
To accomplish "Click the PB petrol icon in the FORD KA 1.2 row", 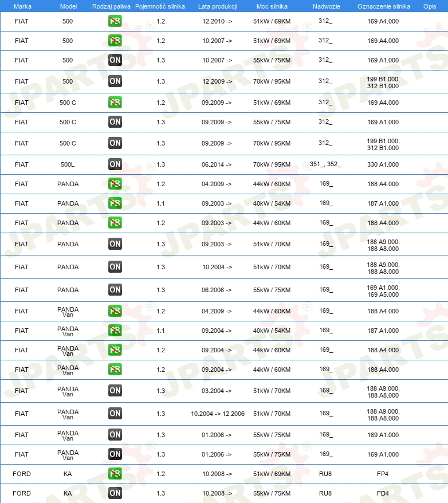I will (115, 473).
